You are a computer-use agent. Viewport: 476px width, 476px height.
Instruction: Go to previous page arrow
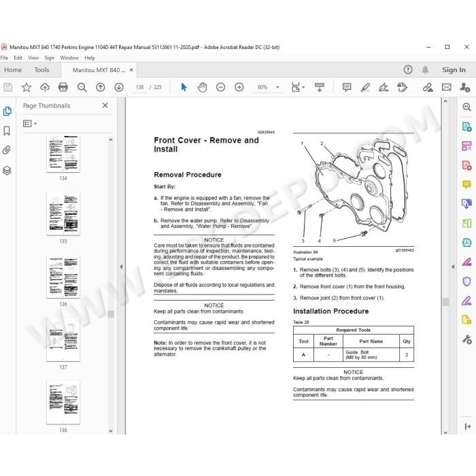coord(101,88)
